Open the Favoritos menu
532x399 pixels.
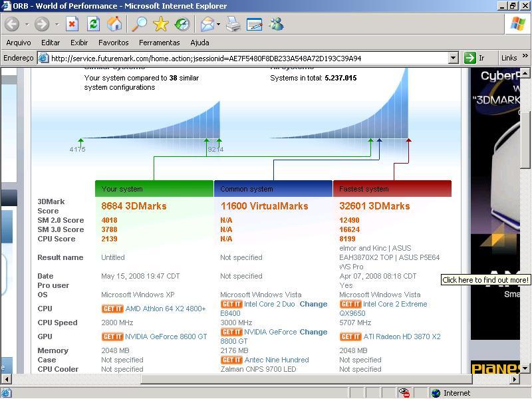pyautogui.click(x=113, y=43)
